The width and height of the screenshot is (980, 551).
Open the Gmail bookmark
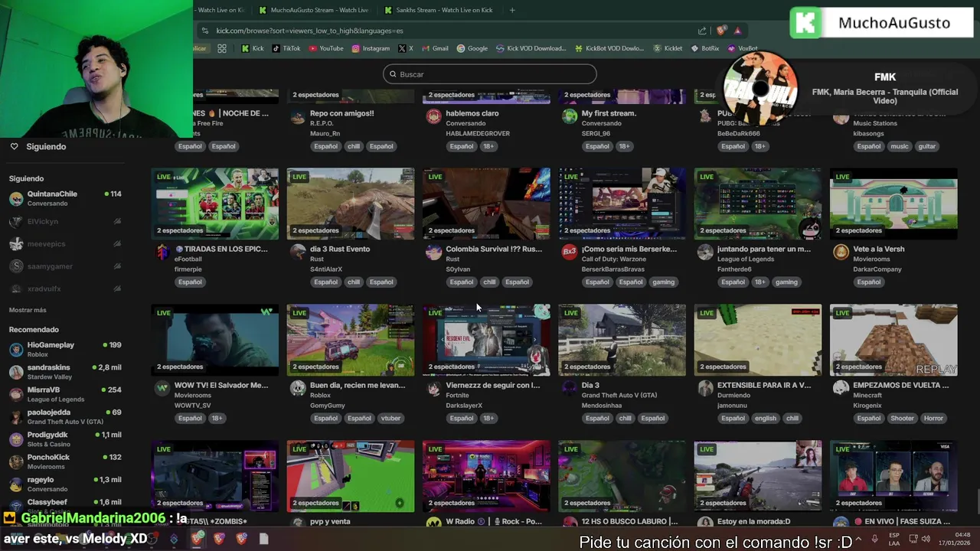click(x=434, y=48)
